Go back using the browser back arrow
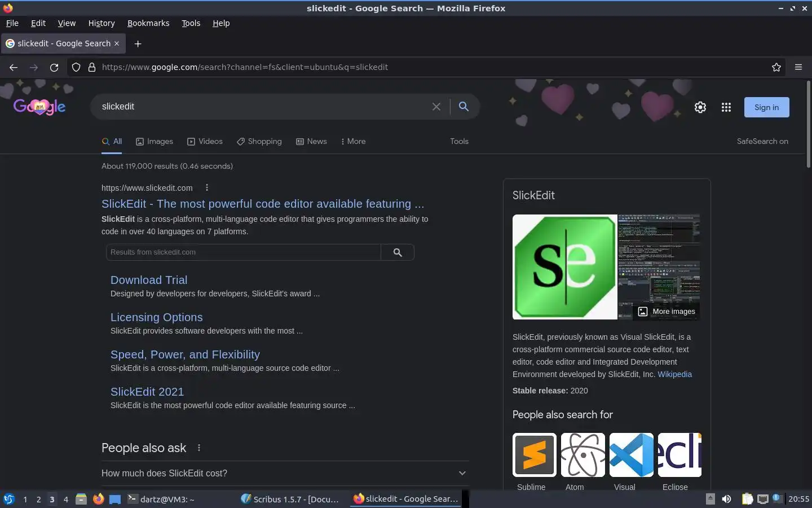The image size is (812, 508). pos(14,67)
